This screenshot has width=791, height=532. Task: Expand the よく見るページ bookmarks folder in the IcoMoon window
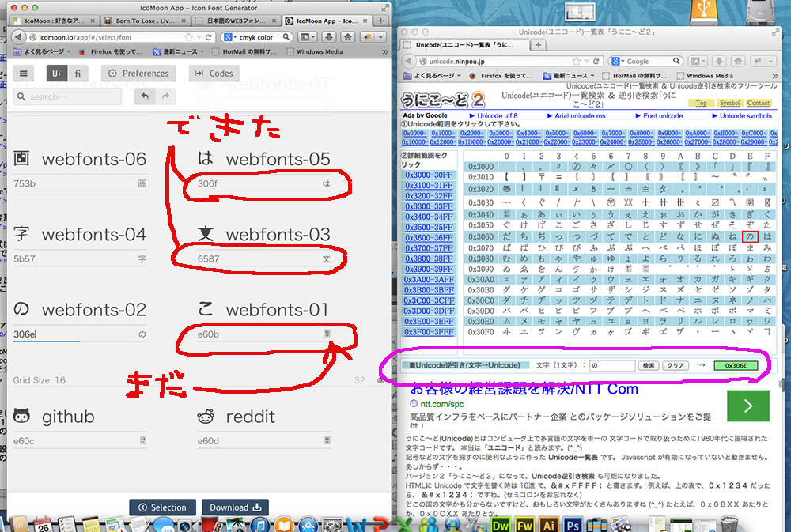click(x=40, y=52)
